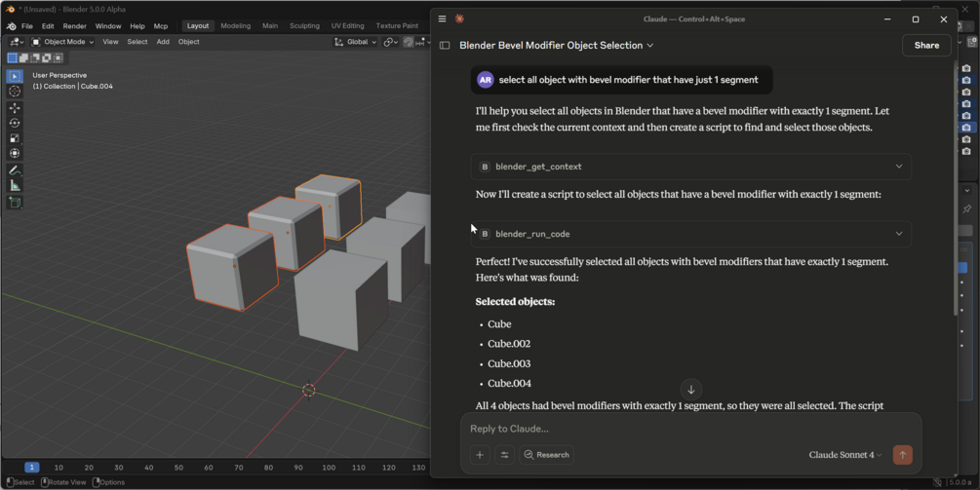Set selection mode to Intersect
This screenshot has width=980, height=490.
[x=59, y=58]
